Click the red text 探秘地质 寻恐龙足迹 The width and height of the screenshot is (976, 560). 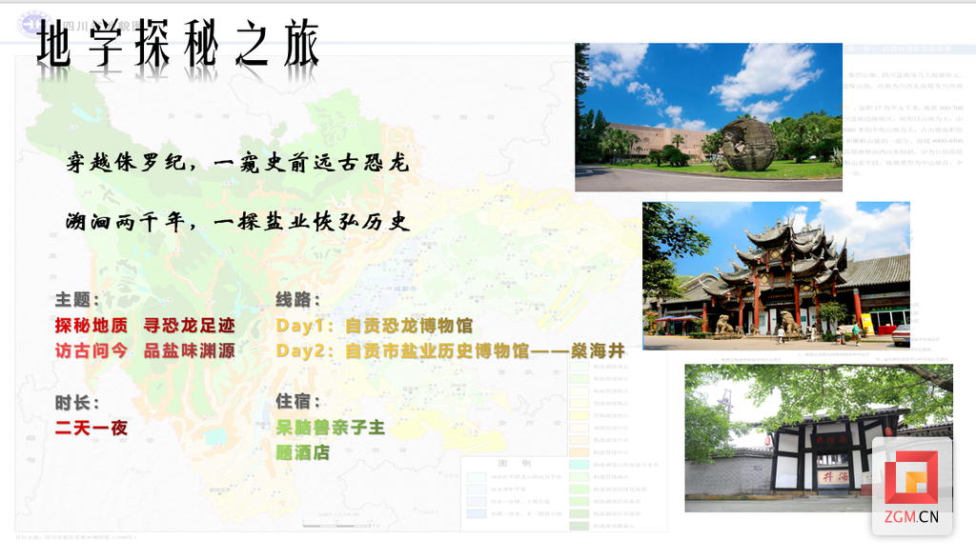point(145,325)
